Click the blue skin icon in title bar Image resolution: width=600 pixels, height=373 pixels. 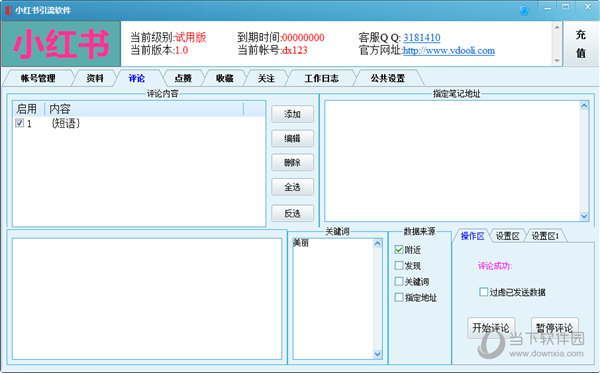[x=524, y=10]
